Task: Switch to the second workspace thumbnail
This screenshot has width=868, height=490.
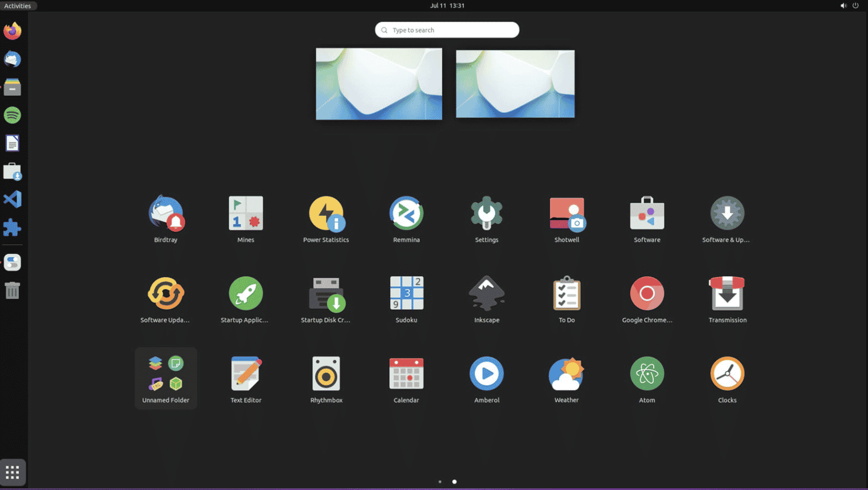Action: tap(515, 84)
